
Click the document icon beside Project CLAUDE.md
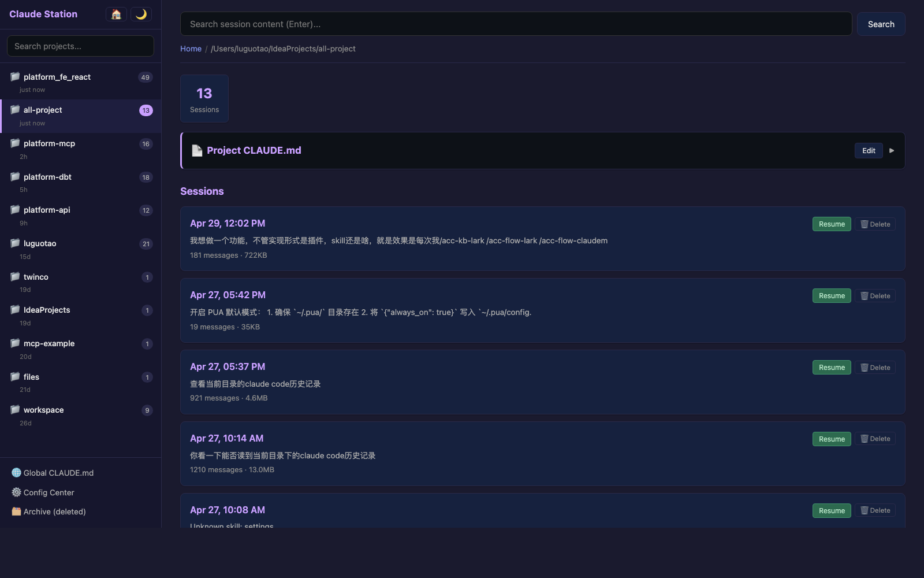pos(197,150)
